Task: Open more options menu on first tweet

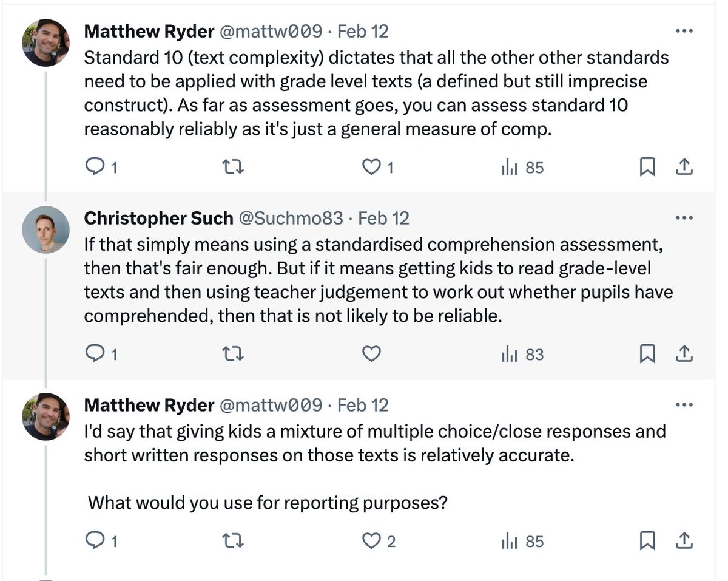Action: pos(684,31)
